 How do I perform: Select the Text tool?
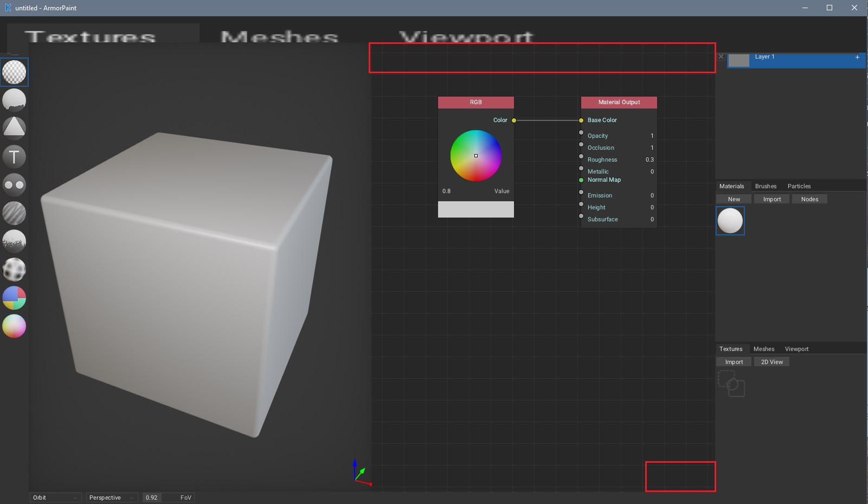[x=14, y=156]
